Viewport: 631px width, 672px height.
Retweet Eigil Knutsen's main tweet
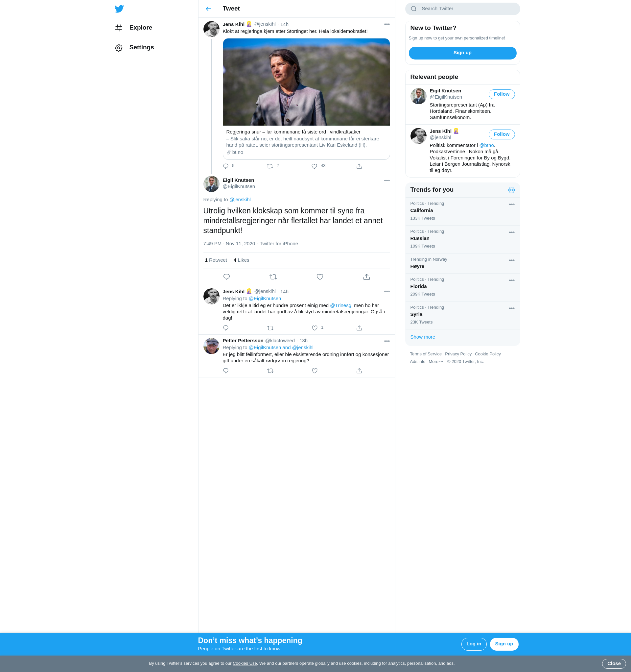273,277
